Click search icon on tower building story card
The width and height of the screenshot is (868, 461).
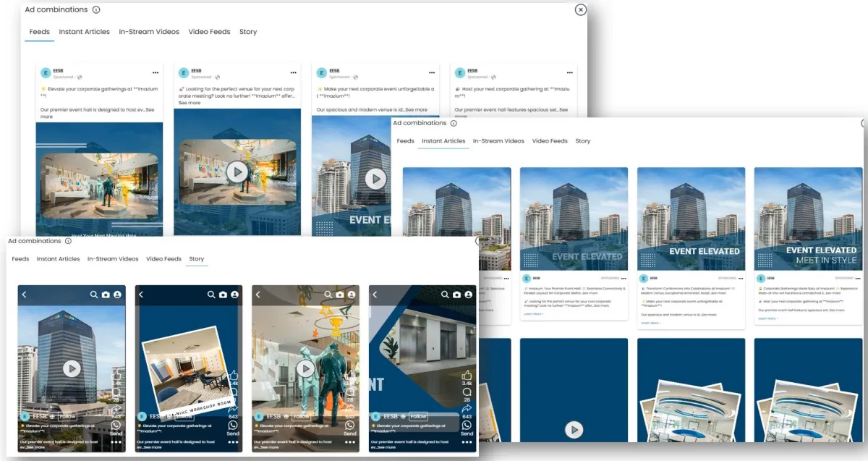click(94, 295)
